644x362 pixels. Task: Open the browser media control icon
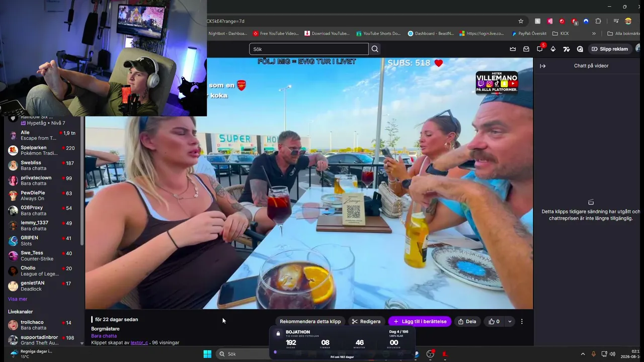click(x=616, y=21)
